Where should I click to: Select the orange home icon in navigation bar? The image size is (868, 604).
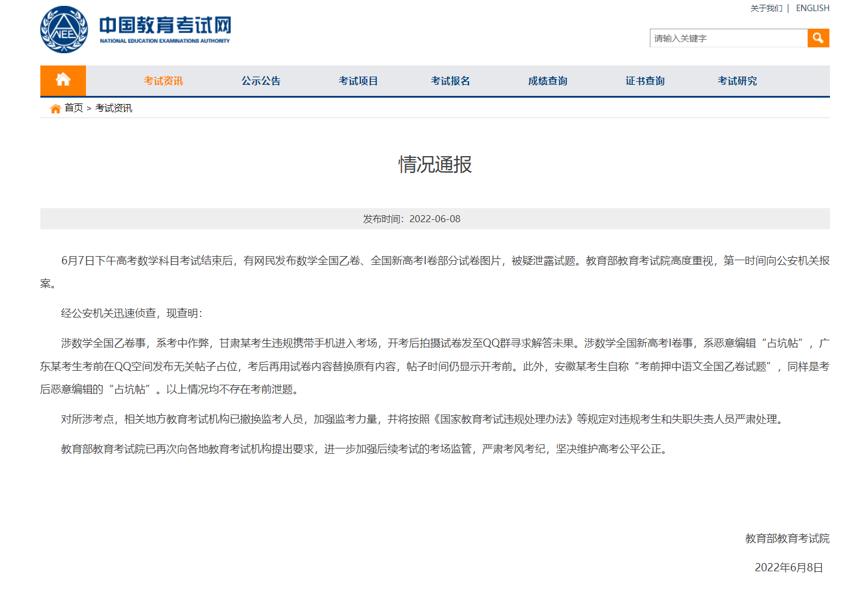point(63,81)
